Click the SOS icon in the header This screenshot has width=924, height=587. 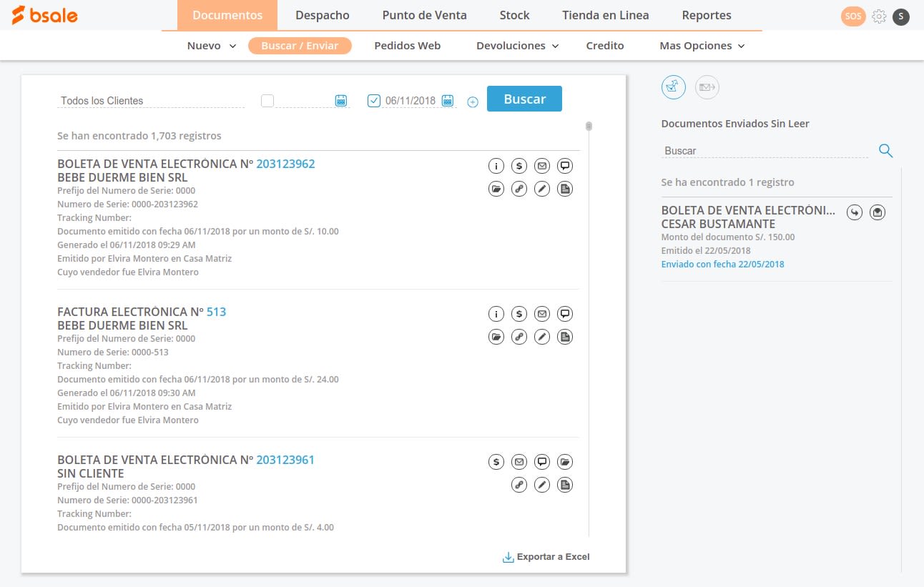[x=853, y=15]
